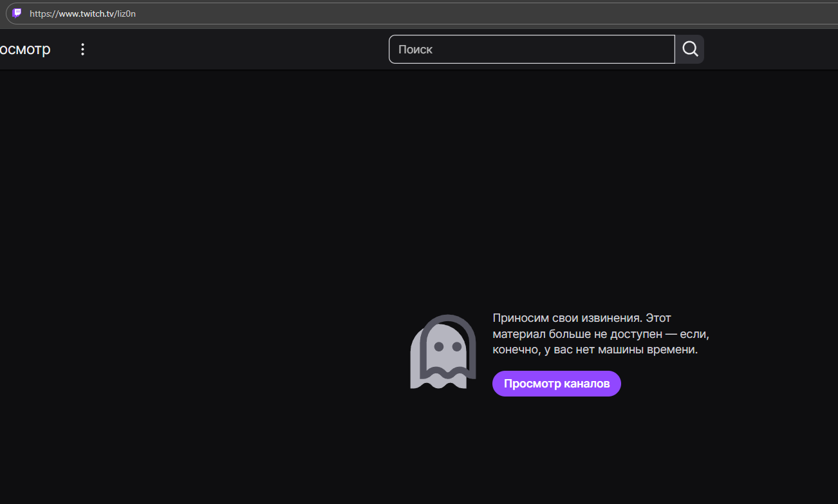The width and height of the screenshot is (838, 504).
Task: Browse channels with the purple button
Action: coord(557,384)
